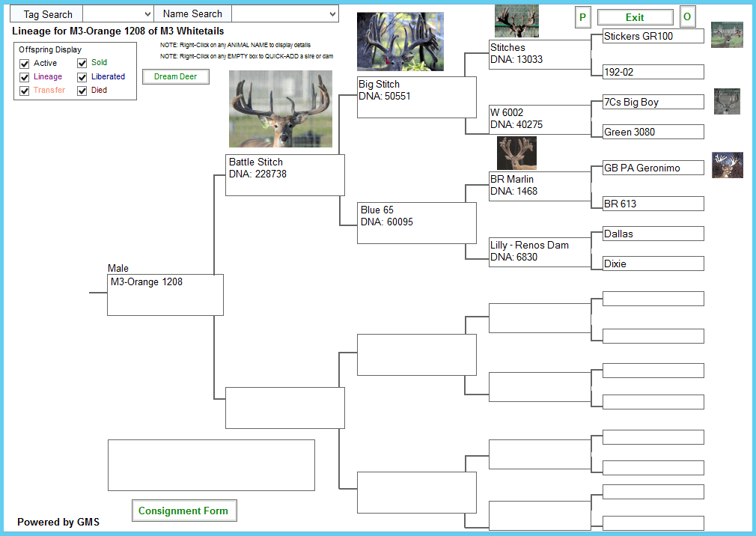This screenshot has width=756, height=536.
Task: Click the Battle Stitch deer photo
Action: pyautogui.click(x=280, y=109)
